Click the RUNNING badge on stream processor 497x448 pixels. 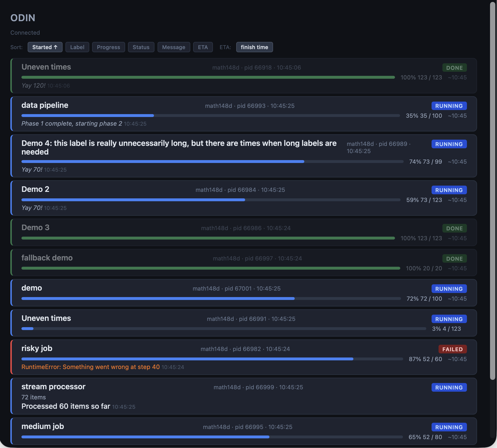pos(449,387)
